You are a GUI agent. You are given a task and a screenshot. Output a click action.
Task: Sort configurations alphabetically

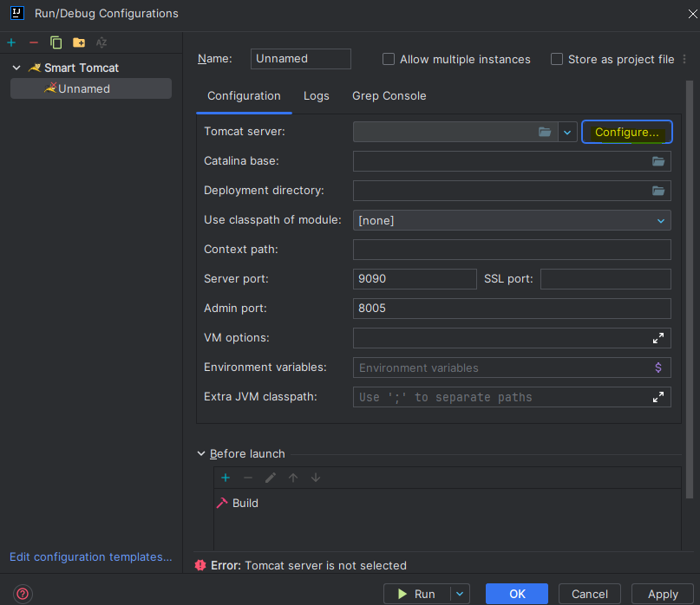point(101,42)
